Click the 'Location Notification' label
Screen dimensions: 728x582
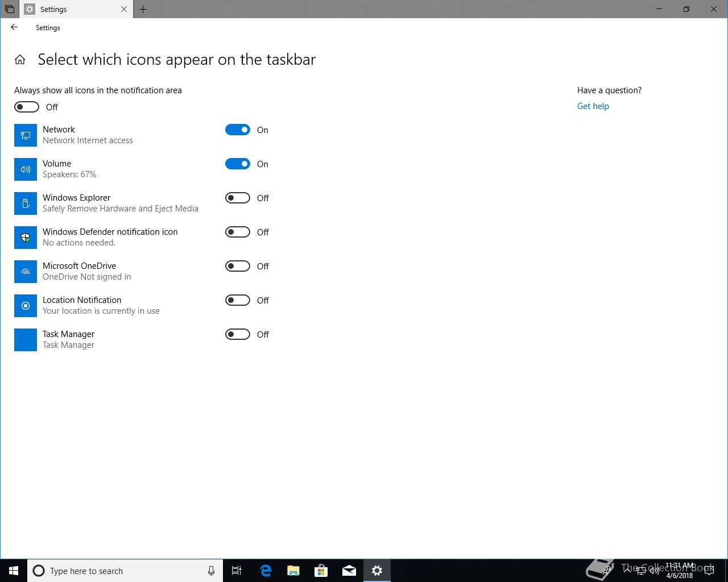click(x=82, y=300)
